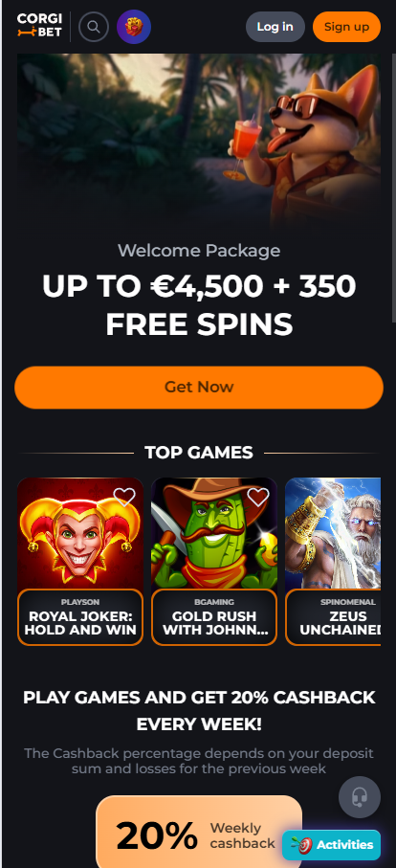The image size is (396, 868).
Task: Click the Activities dartboard icon
Action: point(301,845)
